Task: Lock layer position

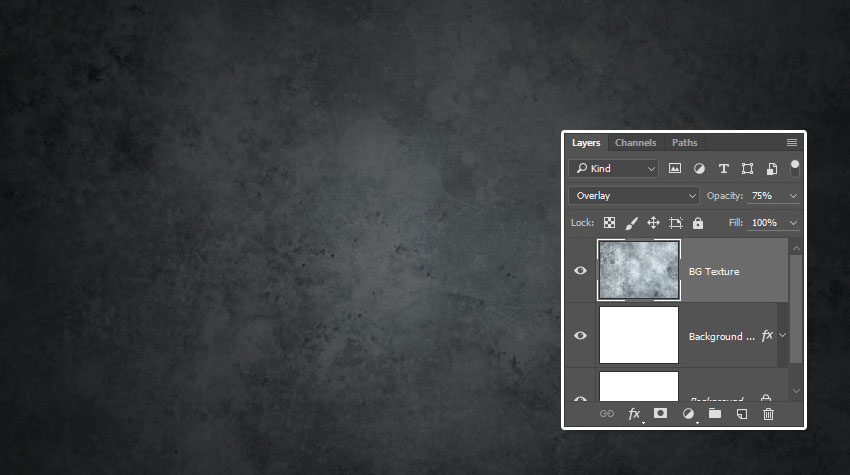Action: coord(653,223)
